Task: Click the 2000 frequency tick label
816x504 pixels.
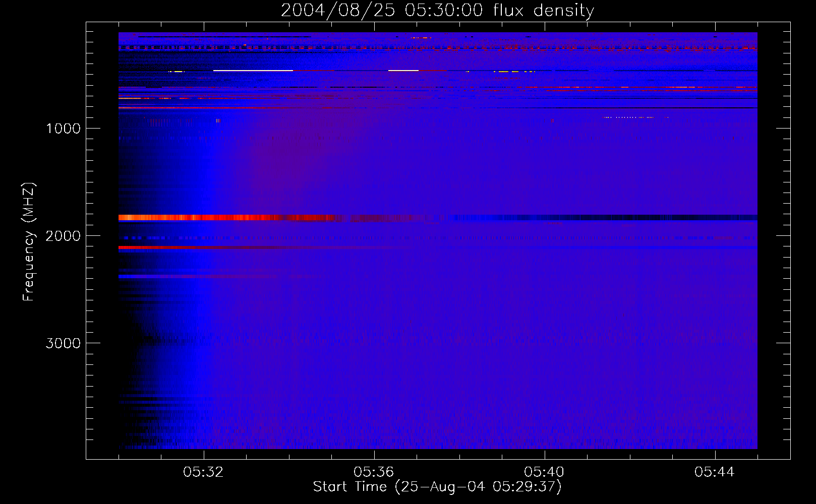Action: 63,236
